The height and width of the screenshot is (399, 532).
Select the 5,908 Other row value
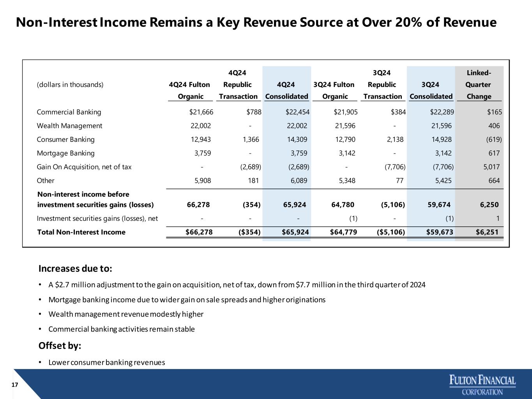(203, 180)
